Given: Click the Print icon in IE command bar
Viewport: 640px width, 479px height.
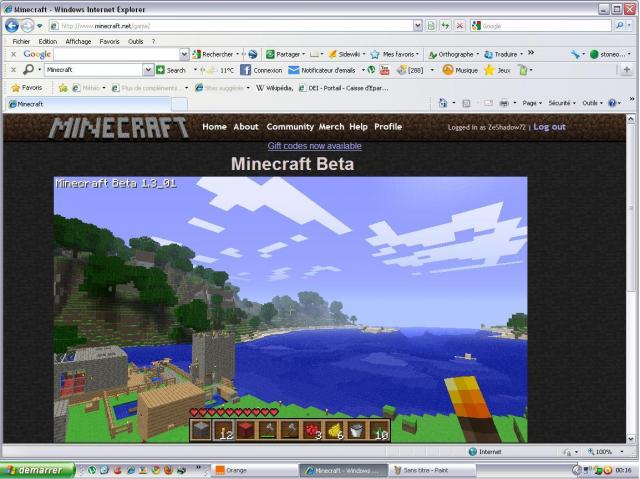Looking at the screenshot, I should point(504,103).
